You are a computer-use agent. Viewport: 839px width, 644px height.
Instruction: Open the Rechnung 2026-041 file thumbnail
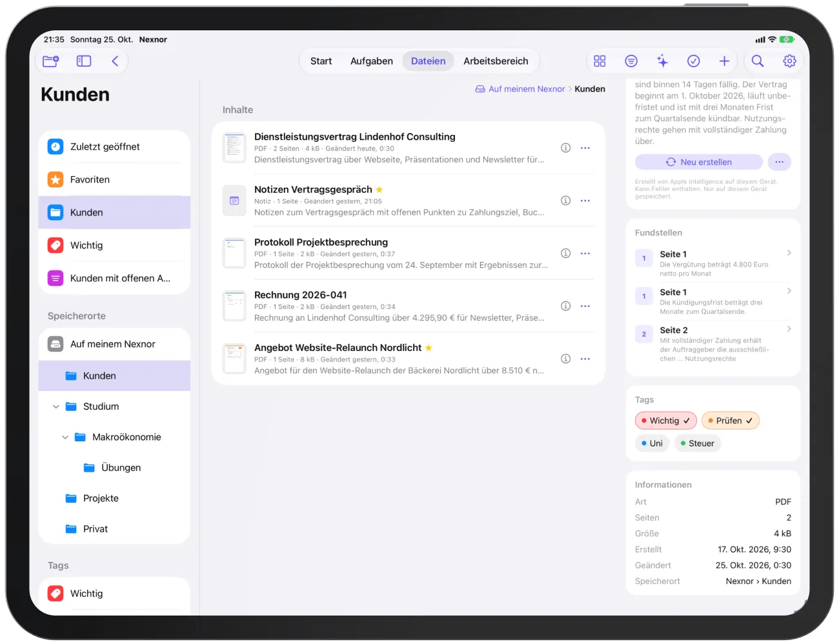234,306
